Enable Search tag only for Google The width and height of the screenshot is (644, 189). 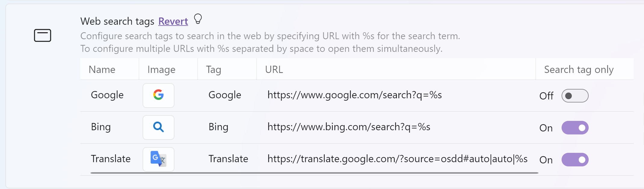575,96
